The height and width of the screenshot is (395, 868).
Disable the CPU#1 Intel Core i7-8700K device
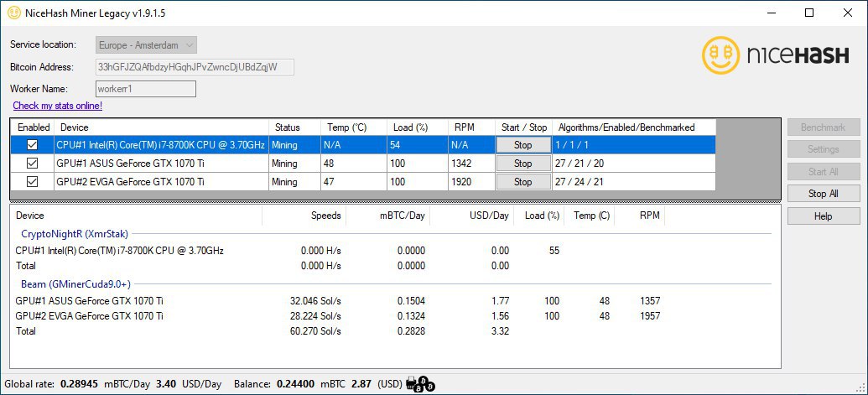33,145
